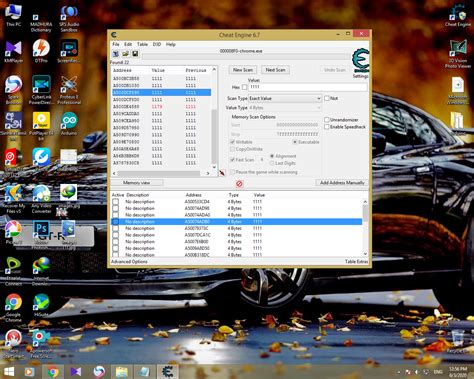Open Any Video Converter shortcut
The width and height of the screenshot is (474, 379).
(41, 199)
